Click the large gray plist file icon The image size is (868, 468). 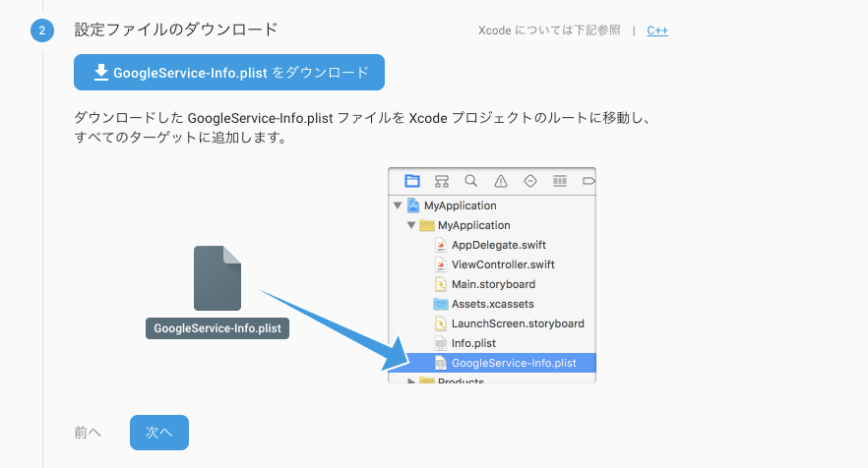(217, 278)
